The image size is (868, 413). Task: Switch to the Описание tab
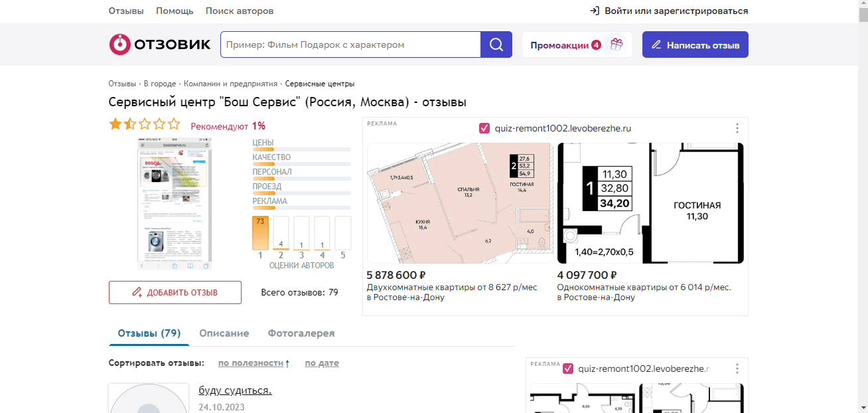(224, 333)
